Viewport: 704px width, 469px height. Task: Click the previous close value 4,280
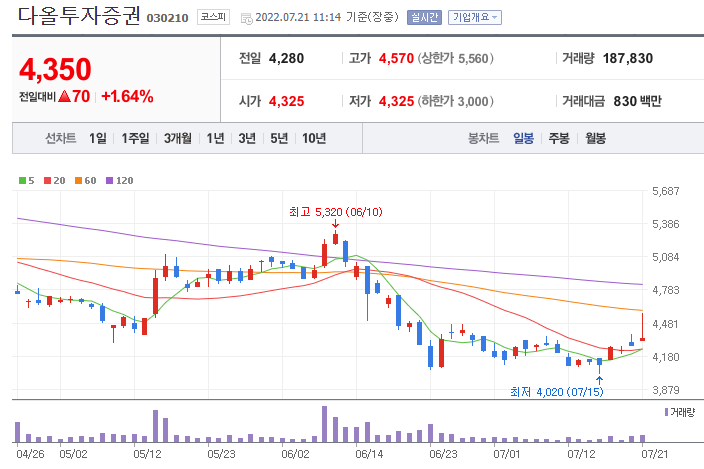(286, 58)
